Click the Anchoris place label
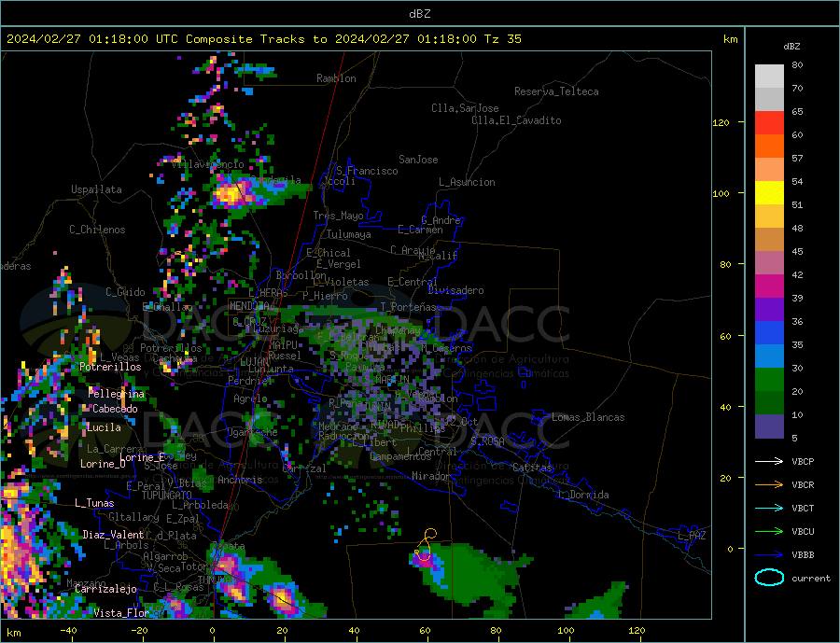The width and height of the screenshot is (840, 643). 240,480
